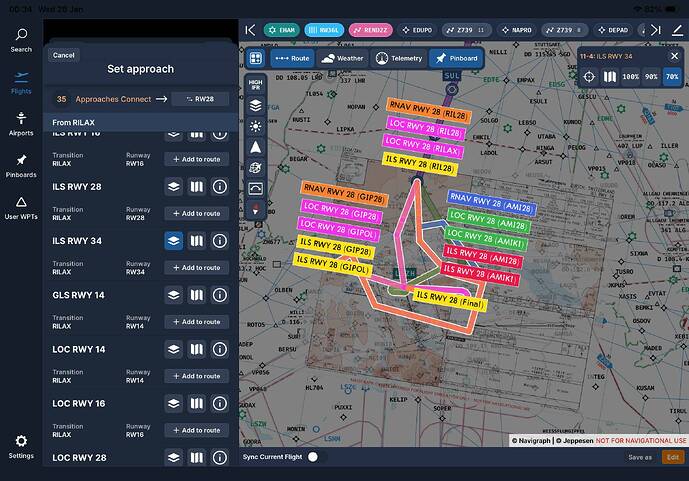Center chart with crosshair icon
This screenshot has width=689, height=481.
click(589, 76)
